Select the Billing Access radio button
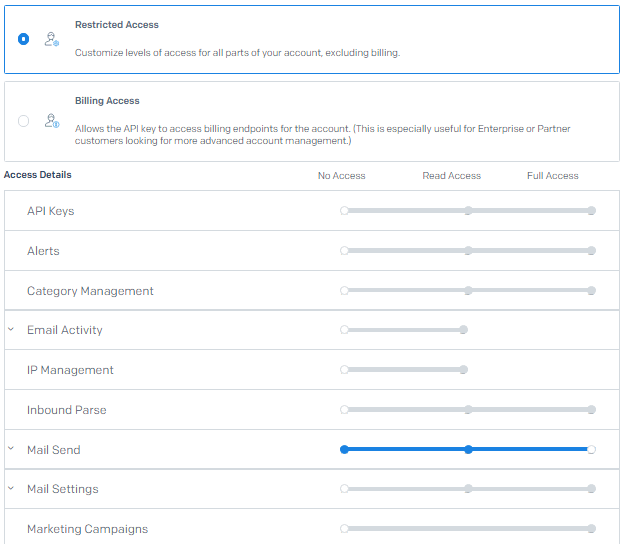Viewport: 623px width, 544px height. (x=23, y=121)
